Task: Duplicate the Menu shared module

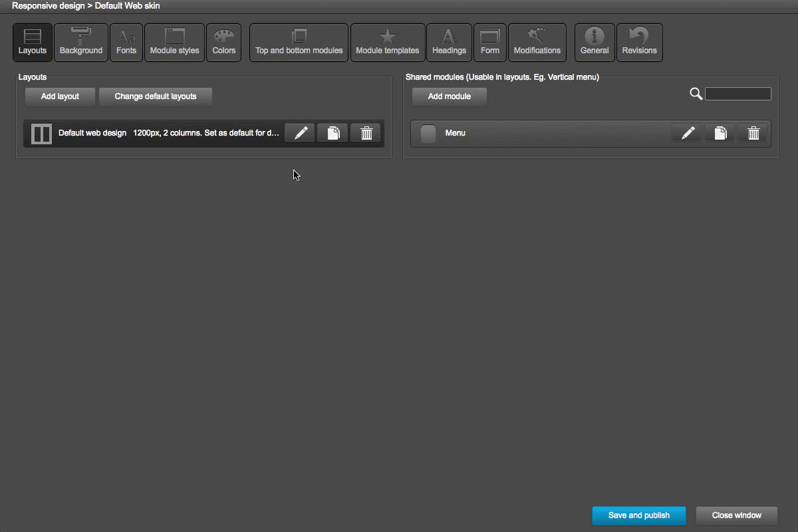Action: pos(720,132)
